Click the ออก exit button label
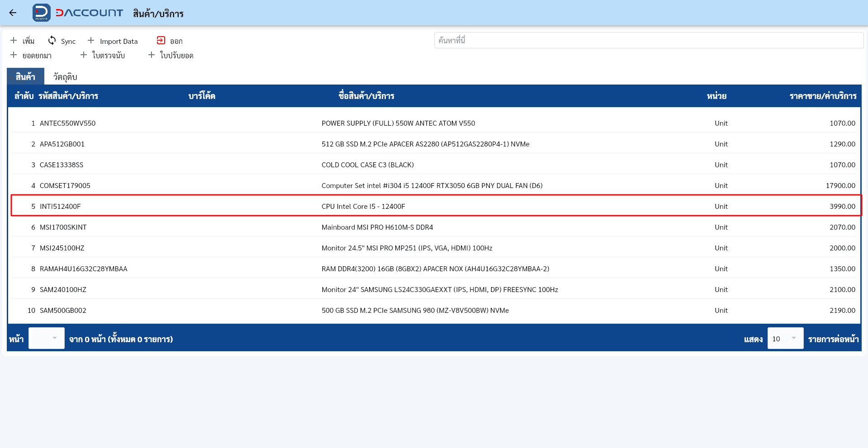Viewport: 868px width, 448px height. click(176, 41)
